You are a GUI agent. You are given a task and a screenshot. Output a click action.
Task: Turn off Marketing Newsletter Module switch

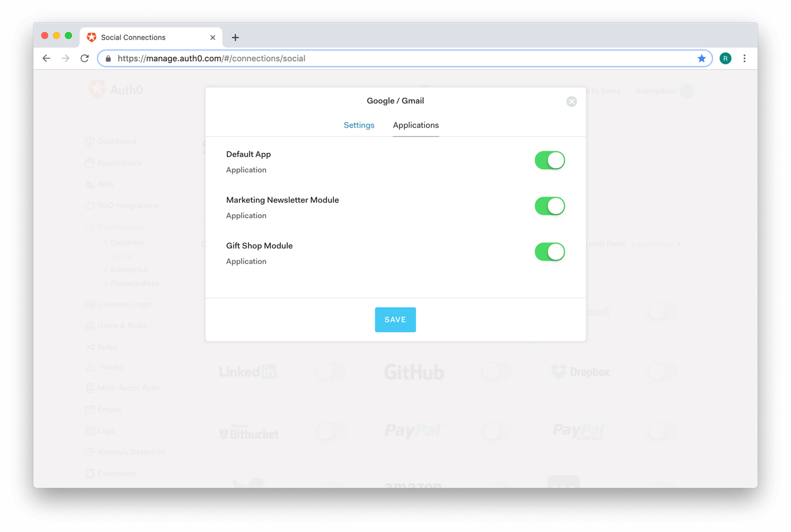(x=549, y=206)
